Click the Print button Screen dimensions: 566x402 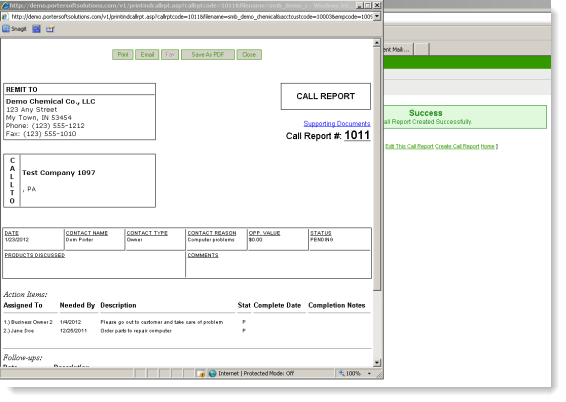[x=123, y=54]
